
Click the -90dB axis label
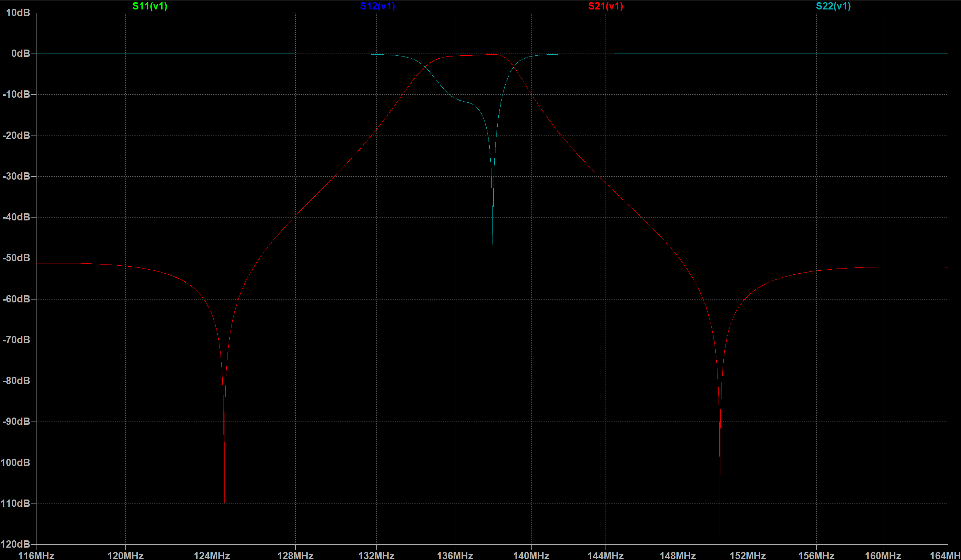16,422
